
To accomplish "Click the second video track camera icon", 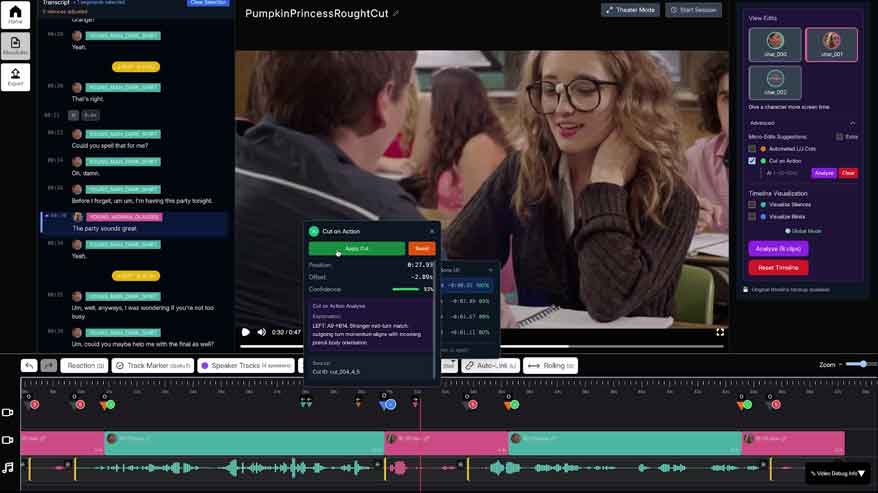I will pyautogui.click(x=8, y=440).
